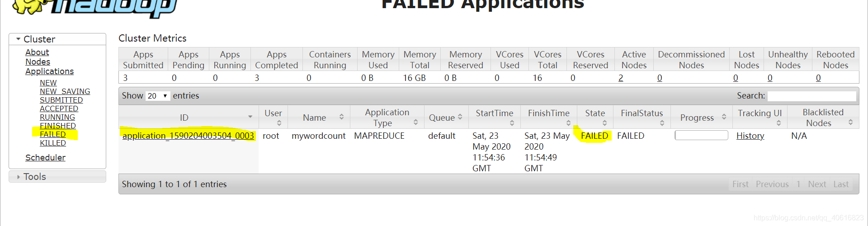Sort table by StartTime column
This screenshot has width=868, height=226.
click(495, 118)
